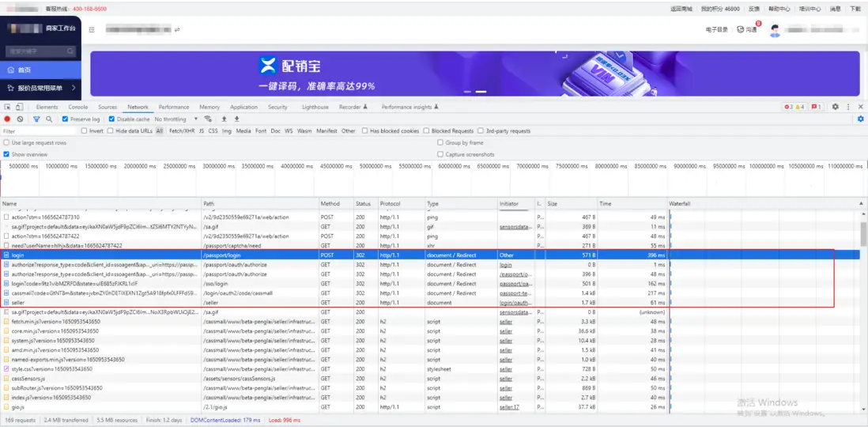
Task: Enable the Hide data URLs checkbox
Action: pos(110,131)
